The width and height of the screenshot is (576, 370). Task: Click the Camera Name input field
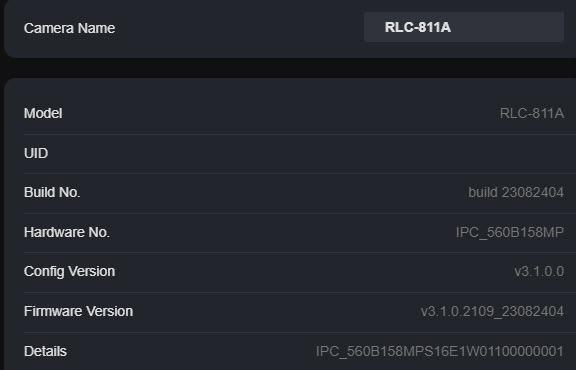click(464, 27)
